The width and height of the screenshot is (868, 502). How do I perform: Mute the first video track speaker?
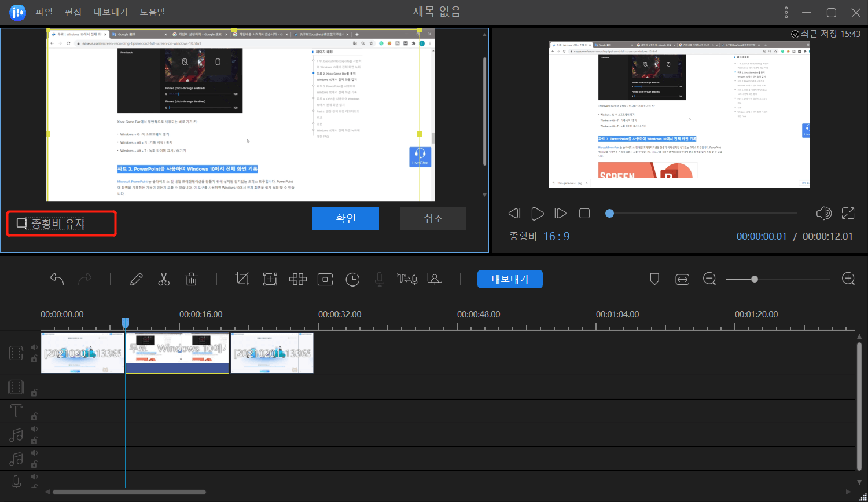(x=34, y=347)
